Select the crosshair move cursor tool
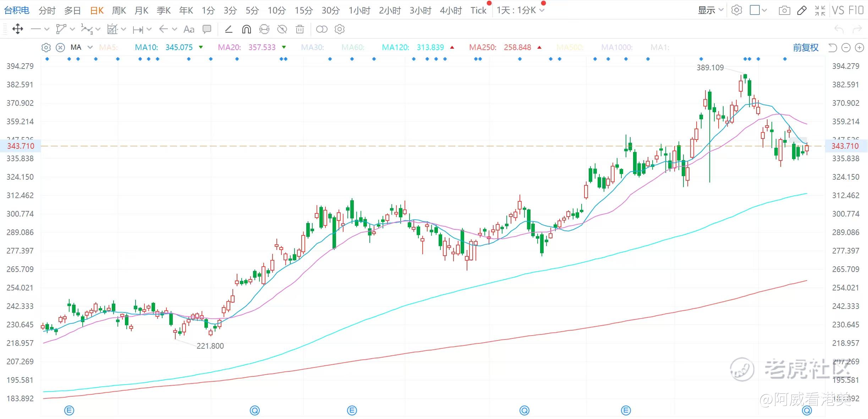Viewport: 868px width, 419px height. click(x=18, y=29)
